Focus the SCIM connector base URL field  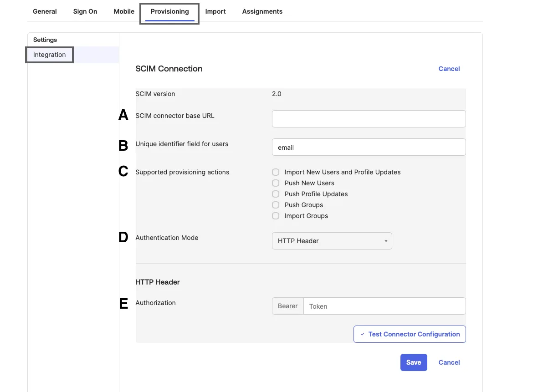pos(369,119)
